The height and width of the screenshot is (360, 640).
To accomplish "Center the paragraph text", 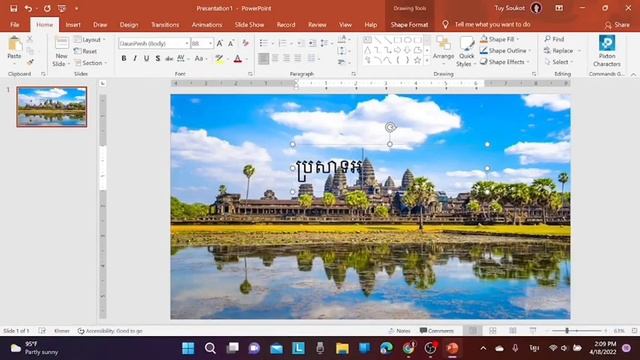I will pyautogui.click(x=275, y=59).
